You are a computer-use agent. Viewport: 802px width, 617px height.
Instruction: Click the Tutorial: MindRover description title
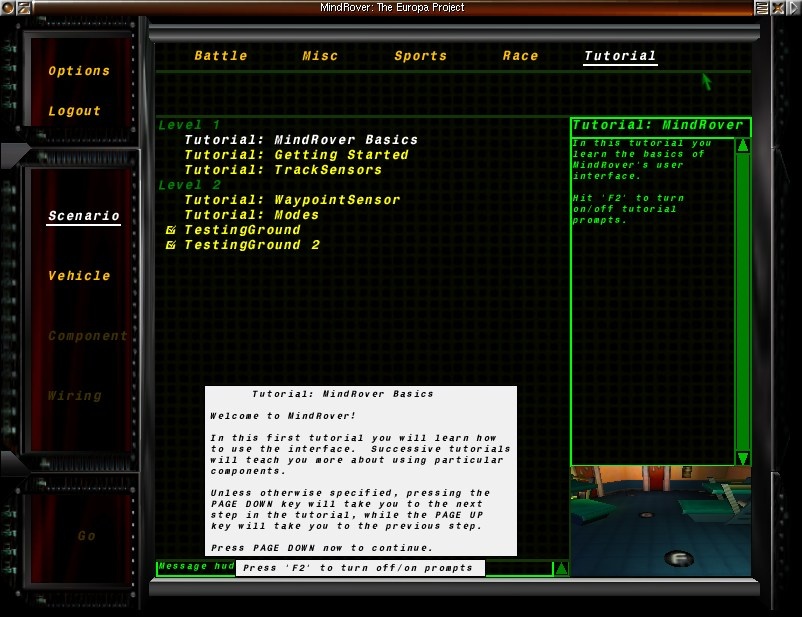click(x=660, y=126)
